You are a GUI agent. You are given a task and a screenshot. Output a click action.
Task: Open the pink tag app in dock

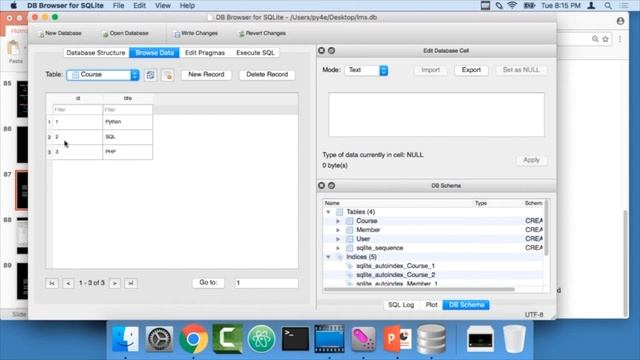pos(363,339)
